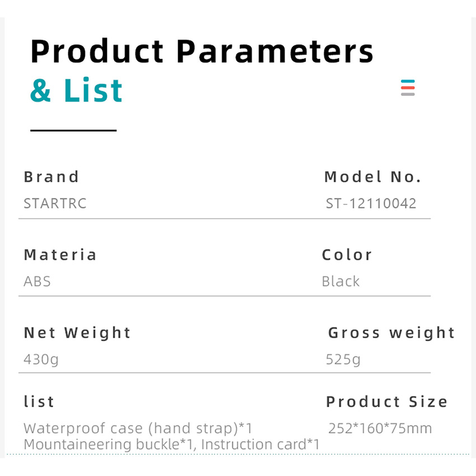Click the three-line menu icon
This screenshot has width=476, height=476.
[408, 88]
